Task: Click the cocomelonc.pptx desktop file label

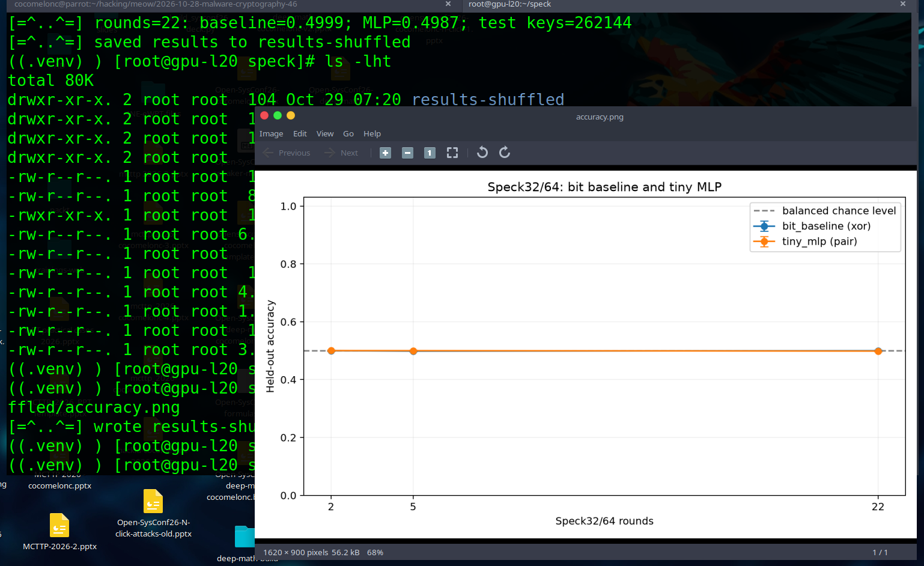Action: 59,485
